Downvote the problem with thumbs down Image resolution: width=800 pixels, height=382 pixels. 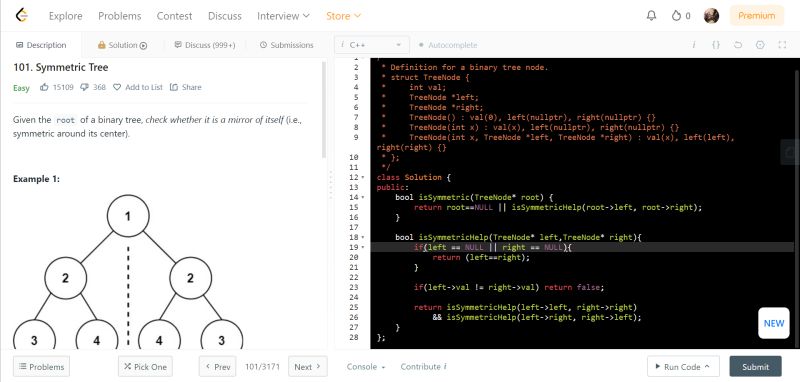(x=85, y=87)
